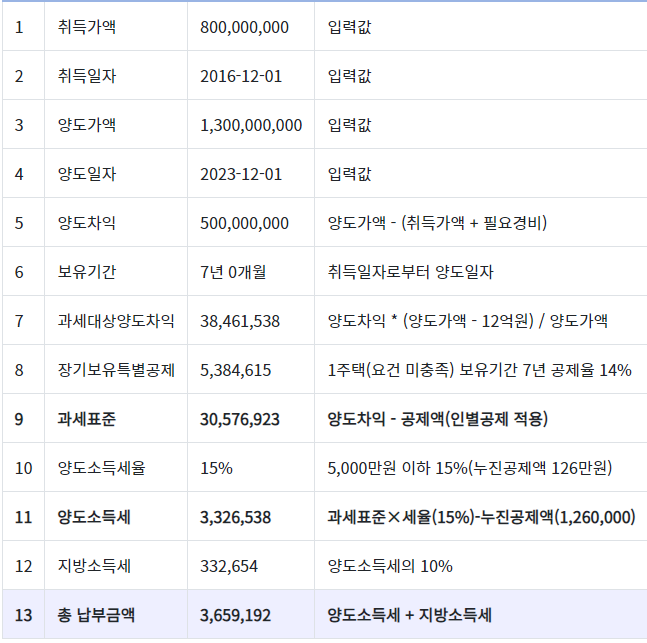The height and width of the screenshot is (643, 647).
Task: Select the total 3,659,192
Action: (x=236, y=616)
